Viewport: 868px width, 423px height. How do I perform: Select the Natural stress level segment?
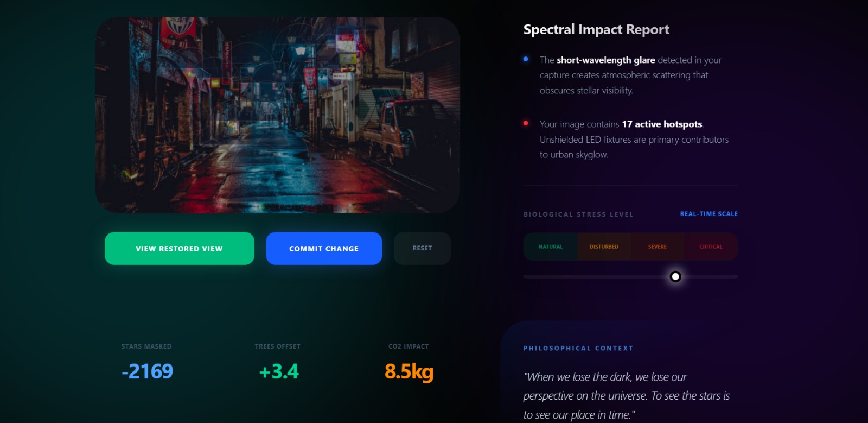pyautogui.click(x=550, y=247)
